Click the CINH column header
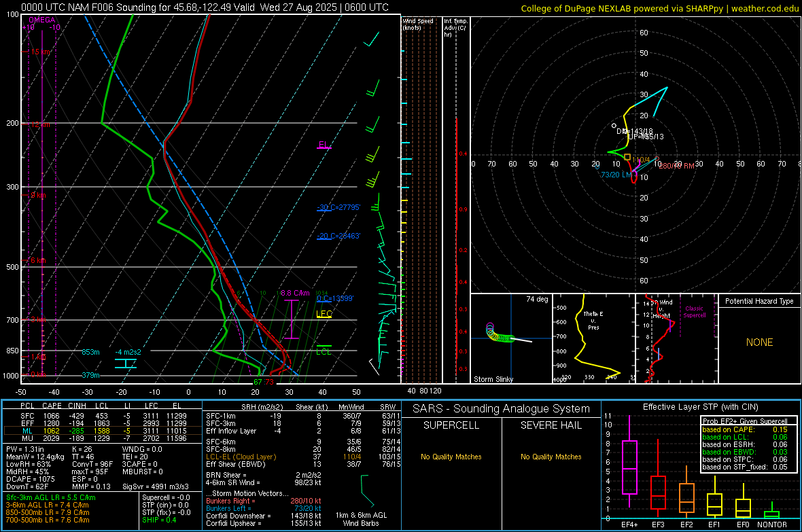802x532 pixels. tap(77, 406)
